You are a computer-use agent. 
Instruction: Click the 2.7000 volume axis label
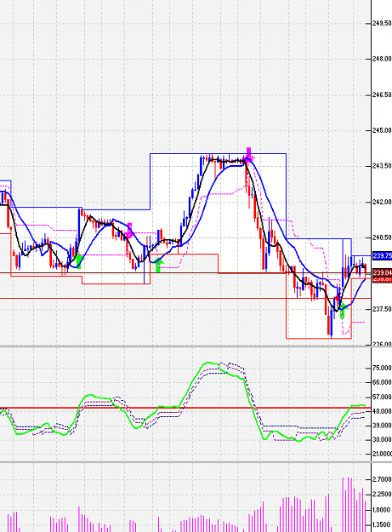click(x=382, y=479)
